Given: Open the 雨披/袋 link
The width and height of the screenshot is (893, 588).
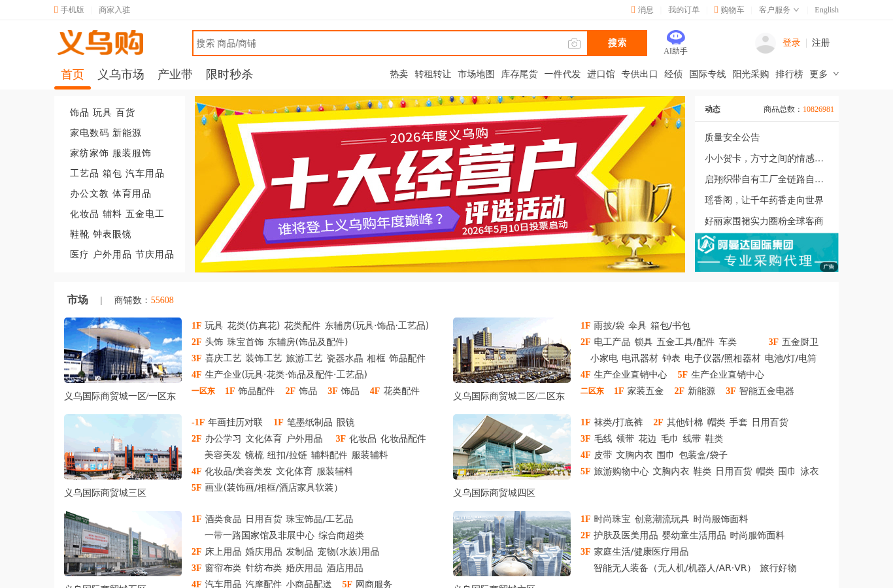Looking at the screenshot, I should pyautogui.click(x=609, y=325).
